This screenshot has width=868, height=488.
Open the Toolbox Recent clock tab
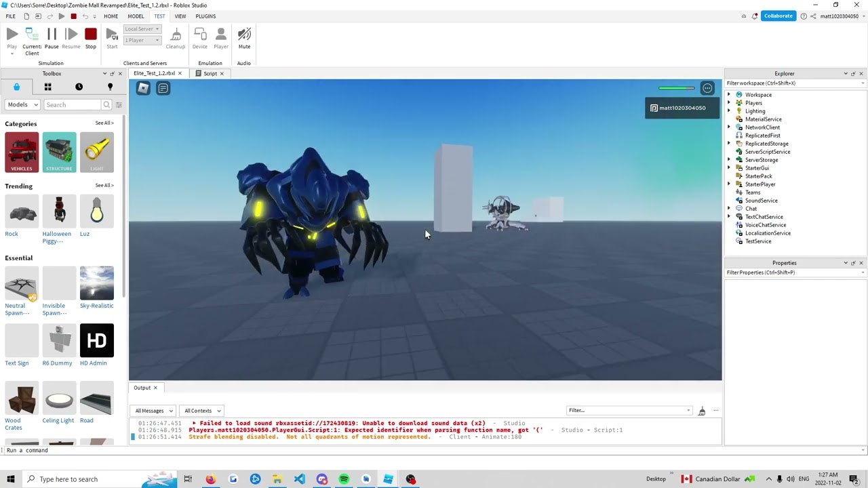pos(79,87)
